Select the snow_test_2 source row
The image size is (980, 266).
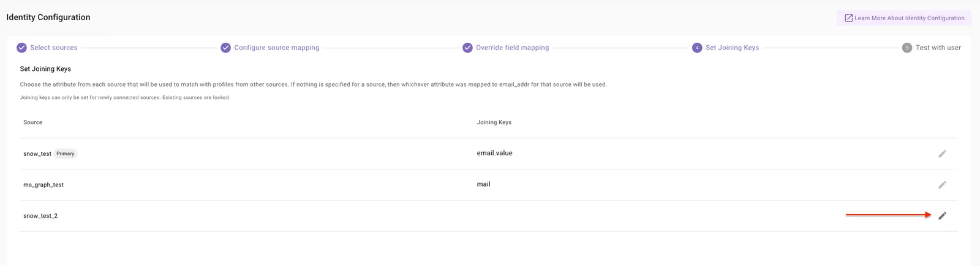tap(488, 216)
